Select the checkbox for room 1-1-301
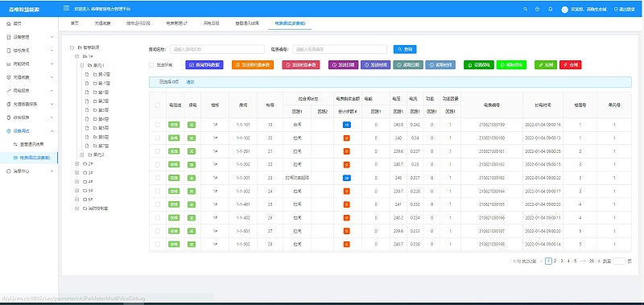This screenshot has height=305, width=644. 157,178
